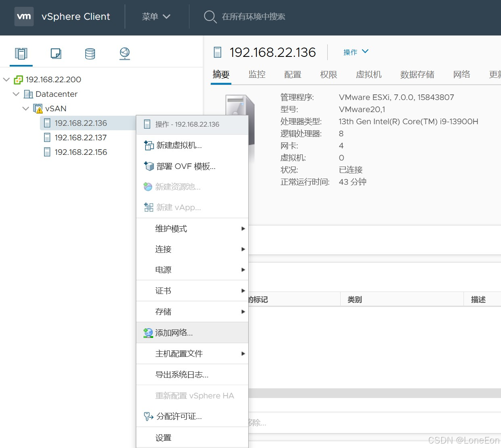Image resolution: width=501 pixels, height=448 pixels.
Task: Click the 43 分钟 uptime value
Action: 352,182
